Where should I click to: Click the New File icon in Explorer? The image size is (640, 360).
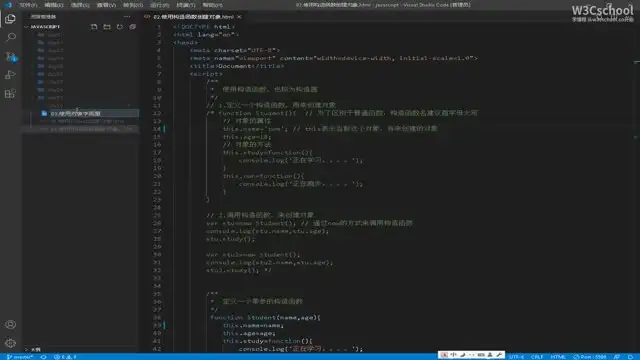click(x=94, y=27)
